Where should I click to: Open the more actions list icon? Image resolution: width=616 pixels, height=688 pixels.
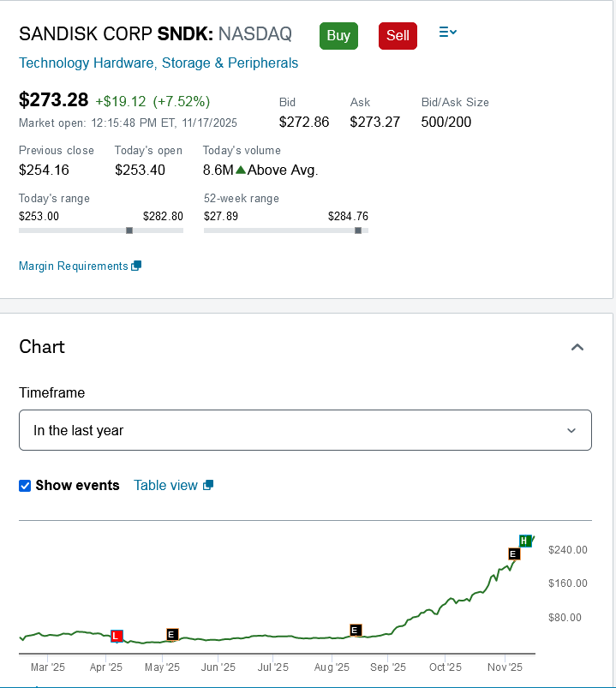tap(447, 33)
